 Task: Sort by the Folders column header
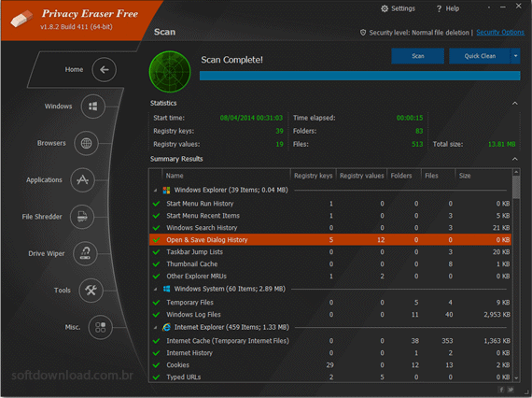(404, 176)
